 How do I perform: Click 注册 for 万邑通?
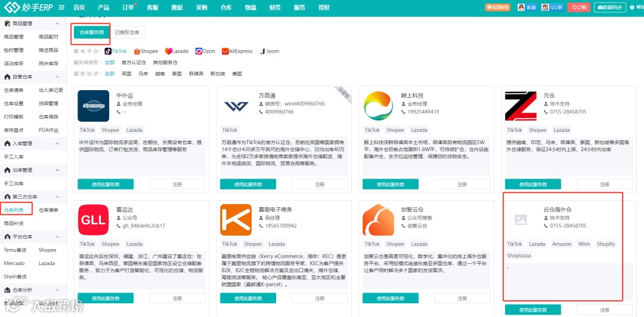[x=320, y=184]
